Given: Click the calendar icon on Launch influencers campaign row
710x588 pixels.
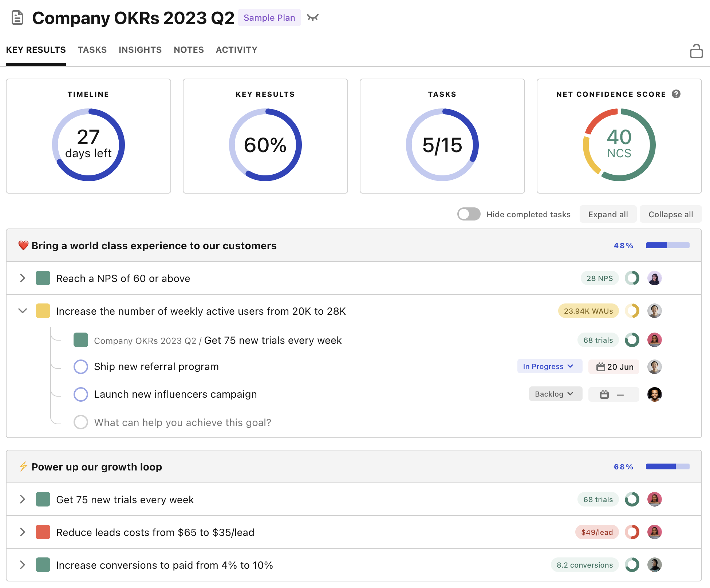Looking at the screenshot, I should point(605,394).
